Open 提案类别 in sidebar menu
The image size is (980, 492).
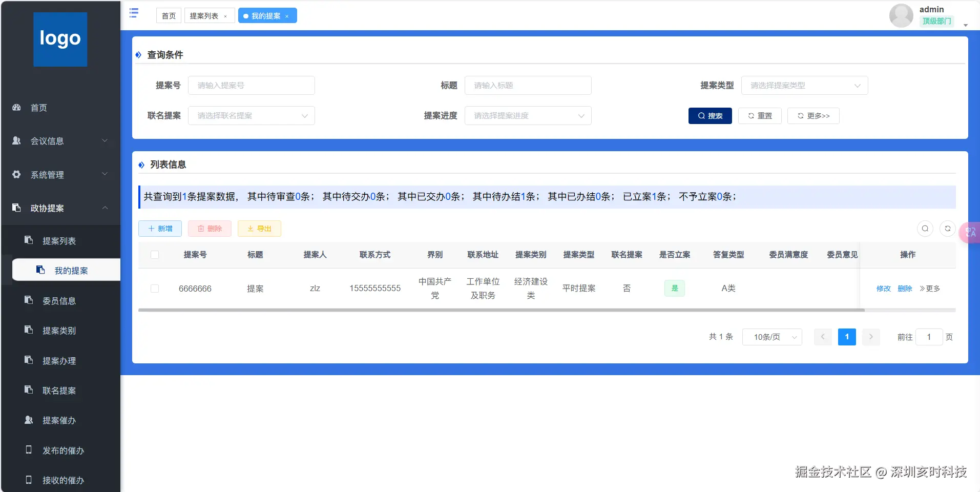(x=60, y=331)
